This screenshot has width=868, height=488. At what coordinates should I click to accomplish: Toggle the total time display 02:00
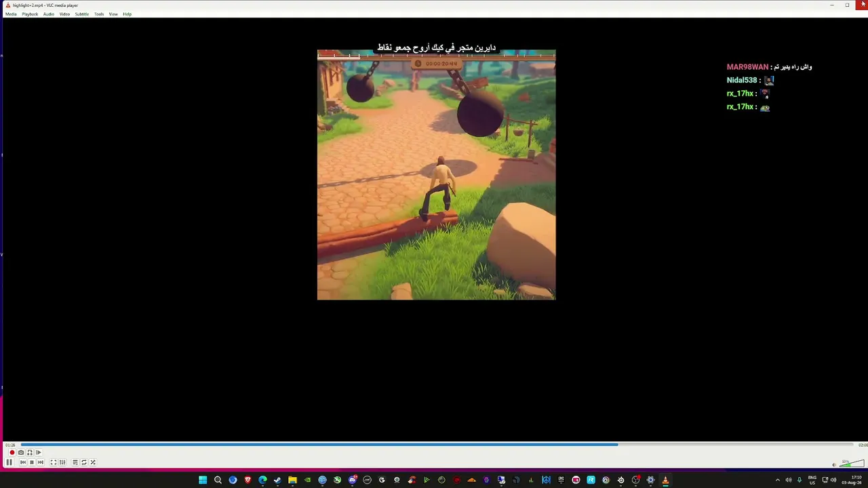click(x=863, y=445)
